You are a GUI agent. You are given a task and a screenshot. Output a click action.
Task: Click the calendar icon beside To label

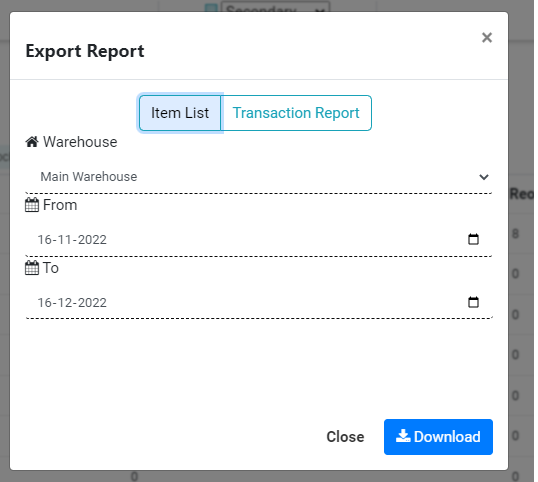[32, 268]
